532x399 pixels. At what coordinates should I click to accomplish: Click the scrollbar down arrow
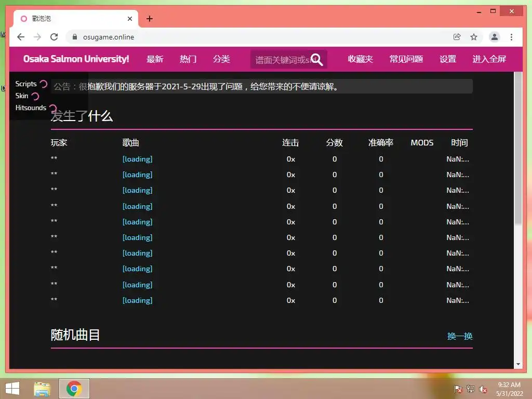tap(518, 364)
